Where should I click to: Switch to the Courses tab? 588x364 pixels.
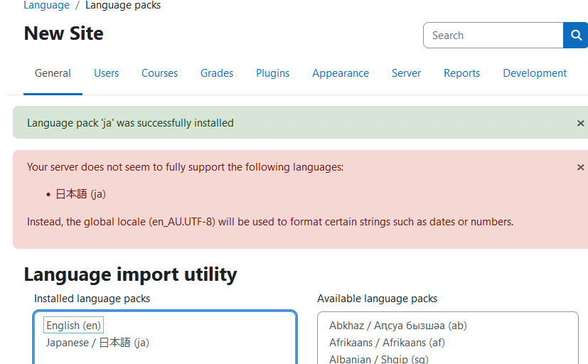point(159,73)
